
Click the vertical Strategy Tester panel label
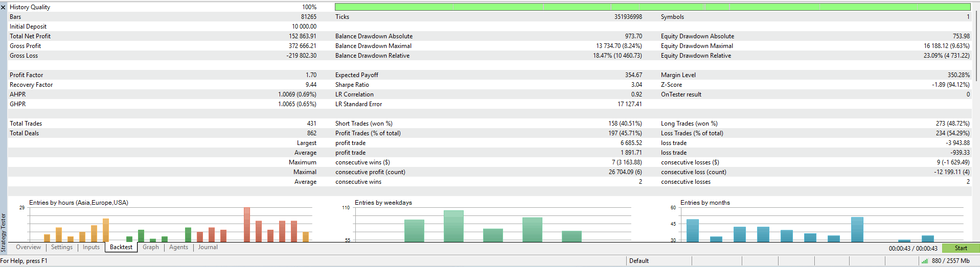3,233
